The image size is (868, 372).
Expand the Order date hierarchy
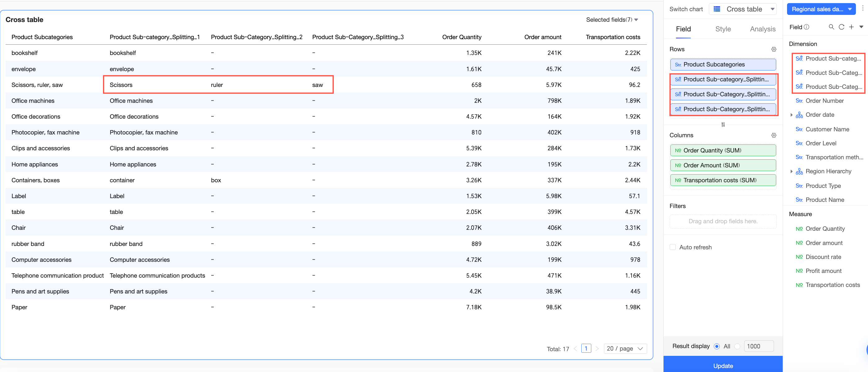point(791,115)
